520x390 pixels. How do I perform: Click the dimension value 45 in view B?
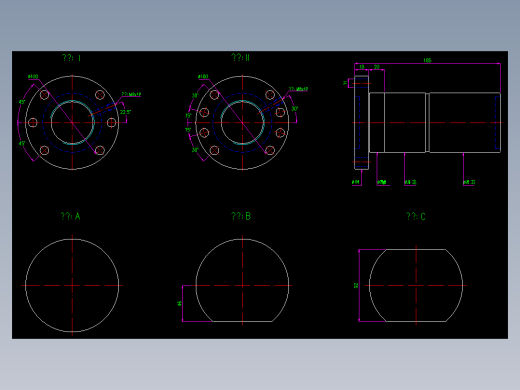tap(179, 303)
